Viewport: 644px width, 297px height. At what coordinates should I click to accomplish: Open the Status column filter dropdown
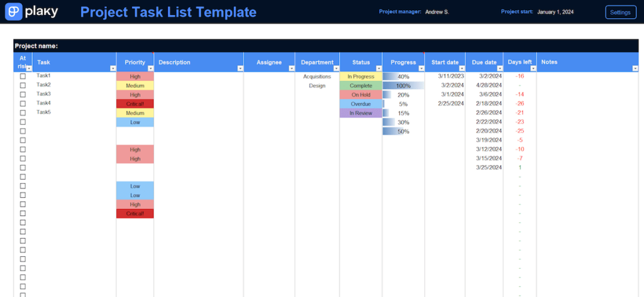tap(379, 68)
